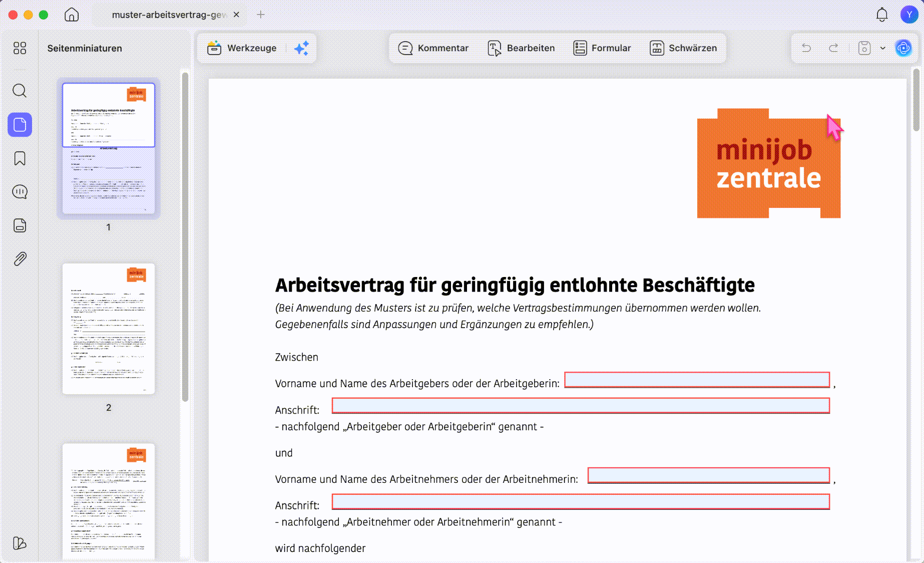
Task: Open the comments panel icon
Action: point(20,192)
